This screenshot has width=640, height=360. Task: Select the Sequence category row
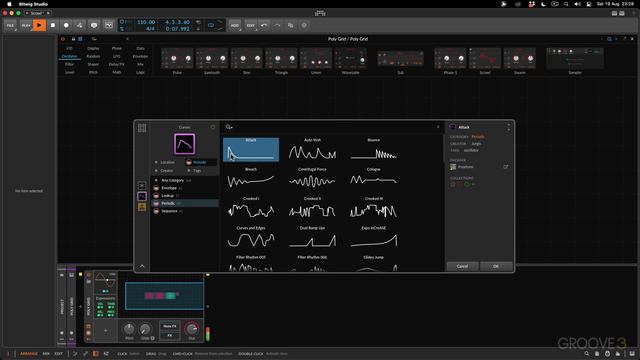point(184,211)
